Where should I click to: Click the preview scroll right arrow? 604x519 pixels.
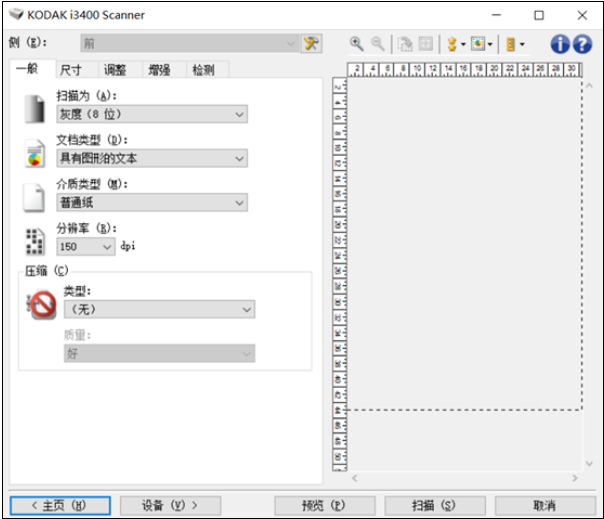click(x=575, y=478)
